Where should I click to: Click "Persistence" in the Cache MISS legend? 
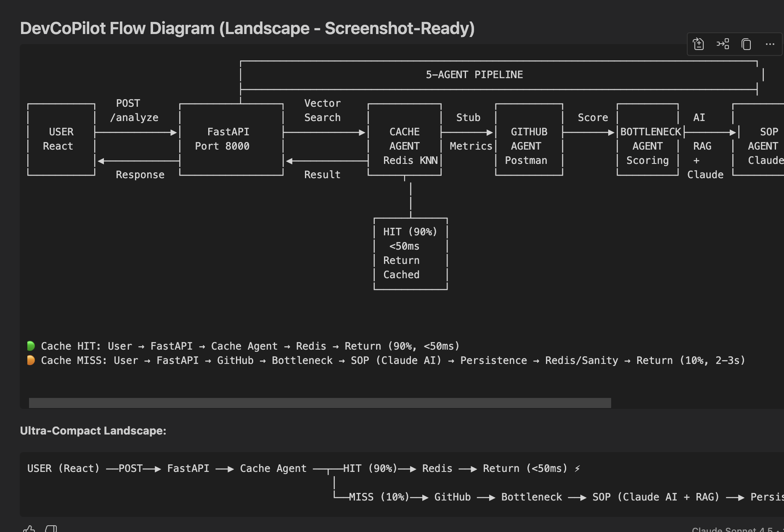pyautogui.click(x=493, y=361)
